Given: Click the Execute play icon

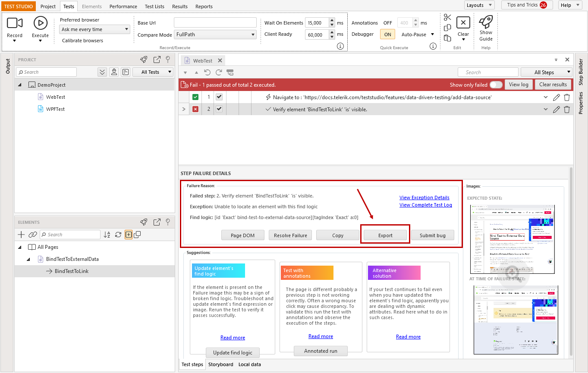Looking at the screenshot, I should click(x=40, y=23).
